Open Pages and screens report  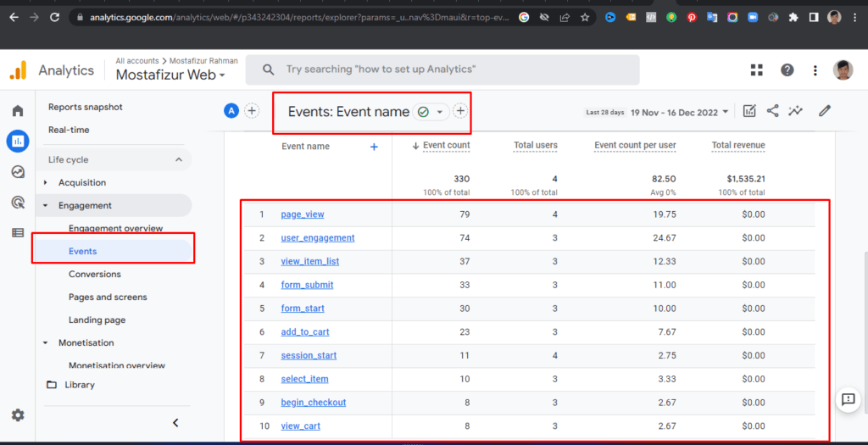tap(108, 298)
